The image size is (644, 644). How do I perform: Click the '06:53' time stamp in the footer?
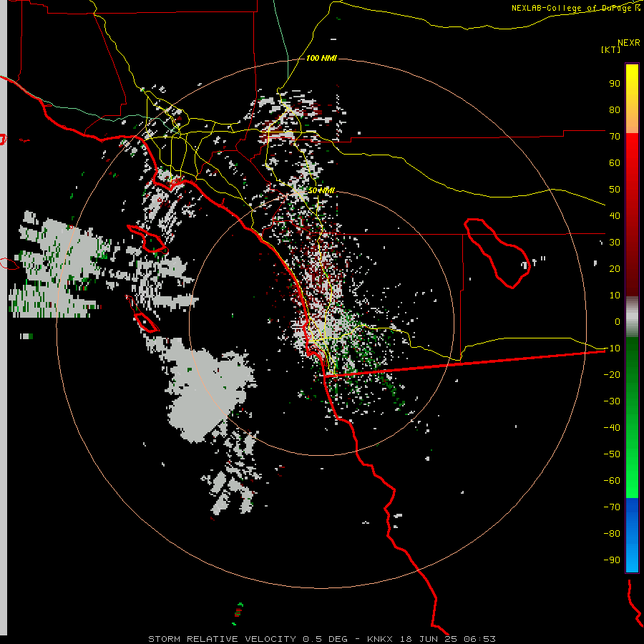point(479,639)
